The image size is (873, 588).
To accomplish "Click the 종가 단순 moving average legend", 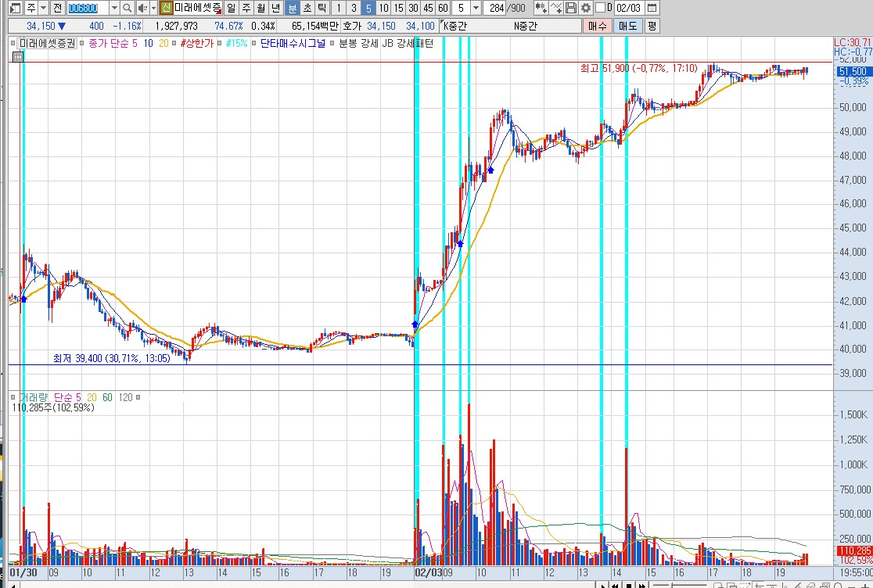I will (110, 43).
